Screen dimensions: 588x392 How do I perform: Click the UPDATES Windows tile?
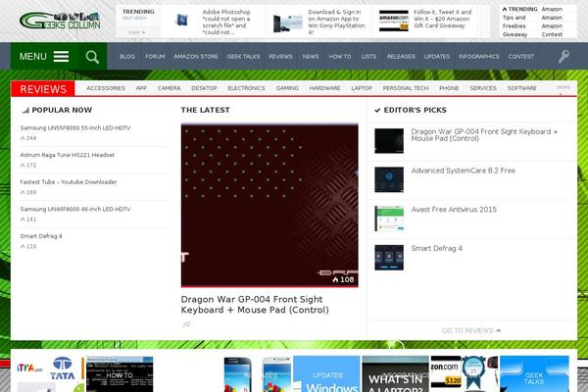[x=326, y=374]
